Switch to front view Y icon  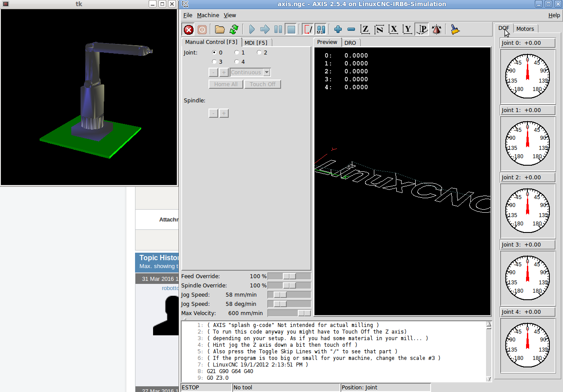(408, 29)
